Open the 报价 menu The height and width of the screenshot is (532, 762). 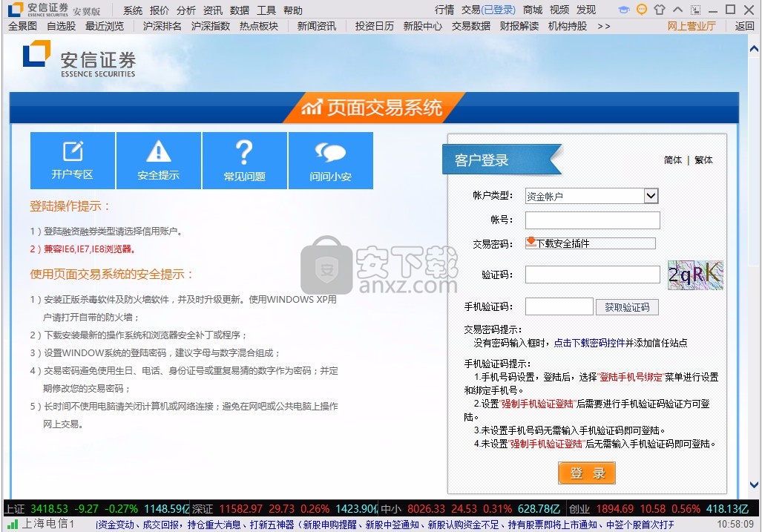click(x=159, y=10)
